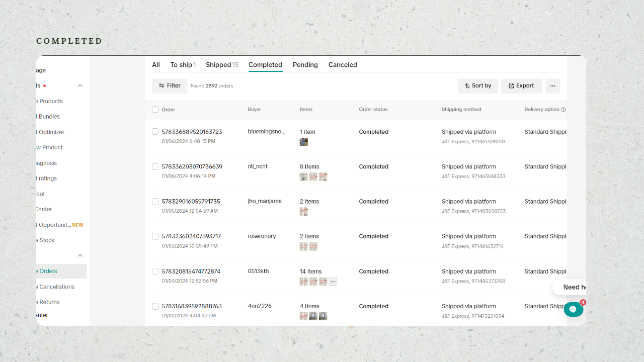Open order number 578336203070736639
644x362 pixels.
point(192,166)
